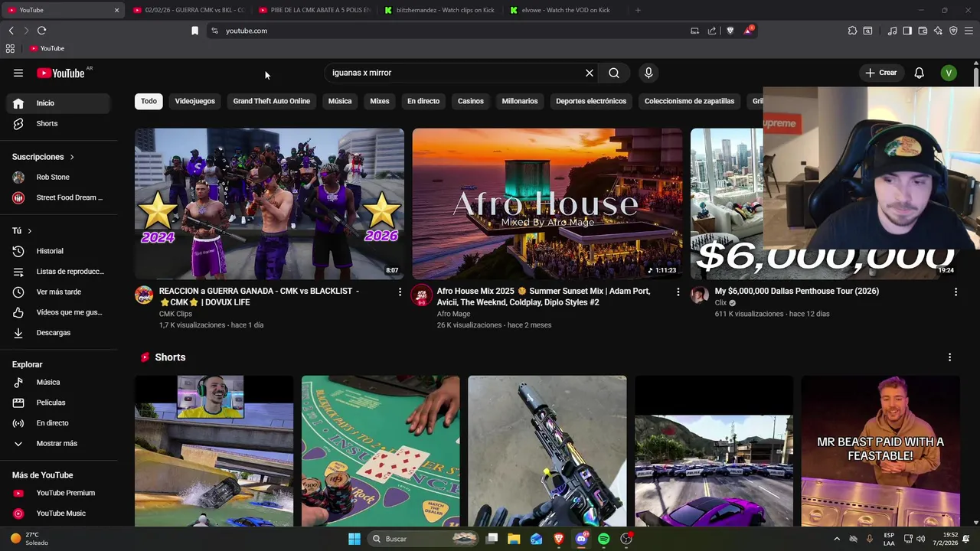Open the notifications bell

pyautogui.click(x=919, y=73)
